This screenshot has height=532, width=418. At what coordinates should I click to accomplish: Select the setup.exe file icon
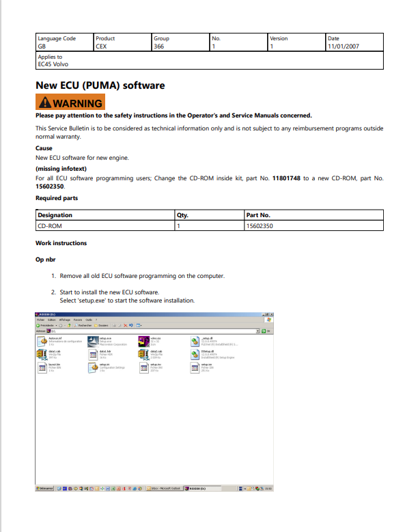(93, 341)
